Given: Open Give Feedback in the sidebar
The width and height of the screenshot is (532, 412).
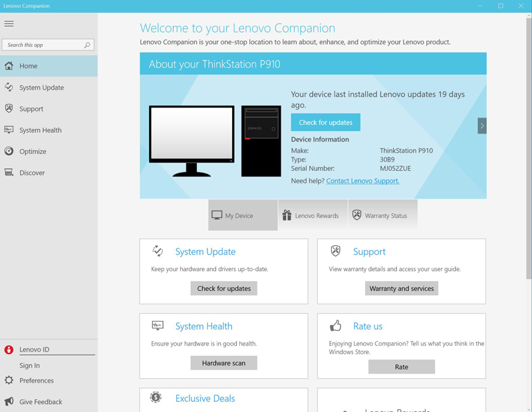Looking at the screenshot, I should pos(49,402).
